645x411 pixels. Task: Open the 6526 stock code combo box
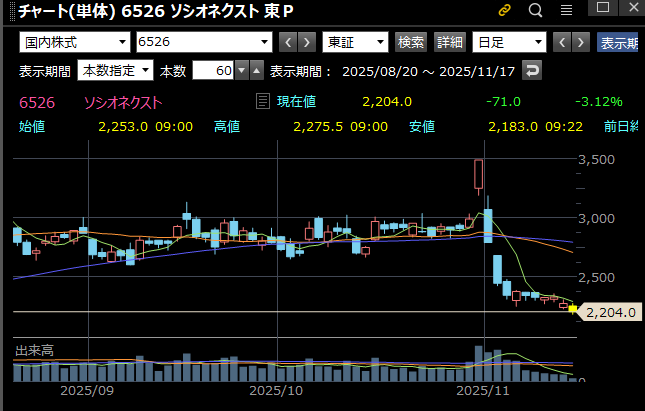(204, 42)
